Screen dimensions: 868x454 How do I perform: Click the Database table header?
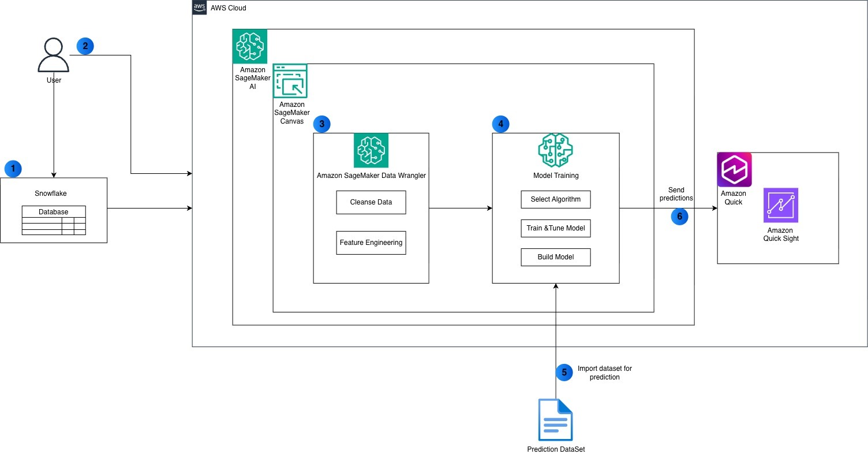click(x=54, y=212)
